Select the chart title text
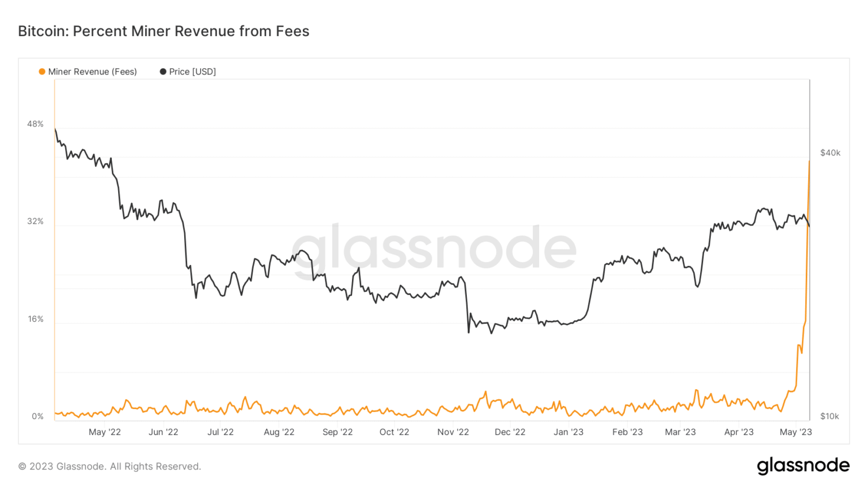 tap(164, 31)
